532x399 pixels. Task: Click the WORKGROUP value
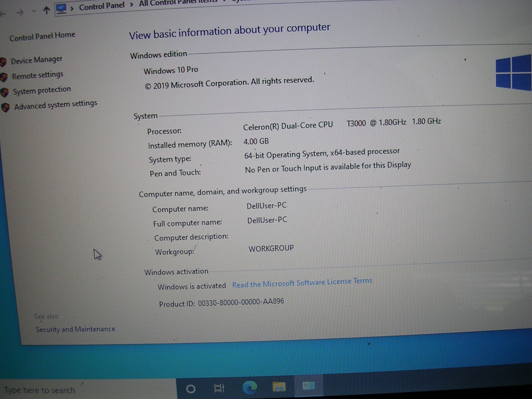tap(271, 248)
